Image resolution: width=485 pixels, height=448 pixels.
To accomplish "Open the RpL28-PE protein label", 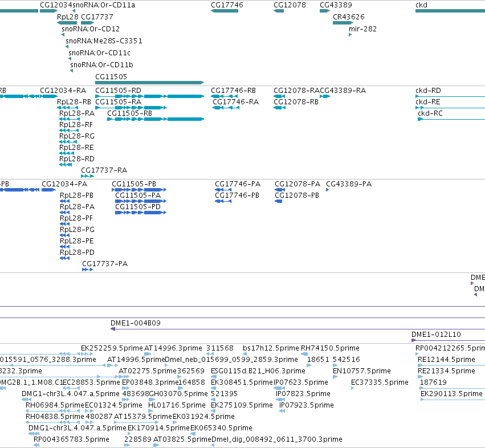I will (77, 241).
